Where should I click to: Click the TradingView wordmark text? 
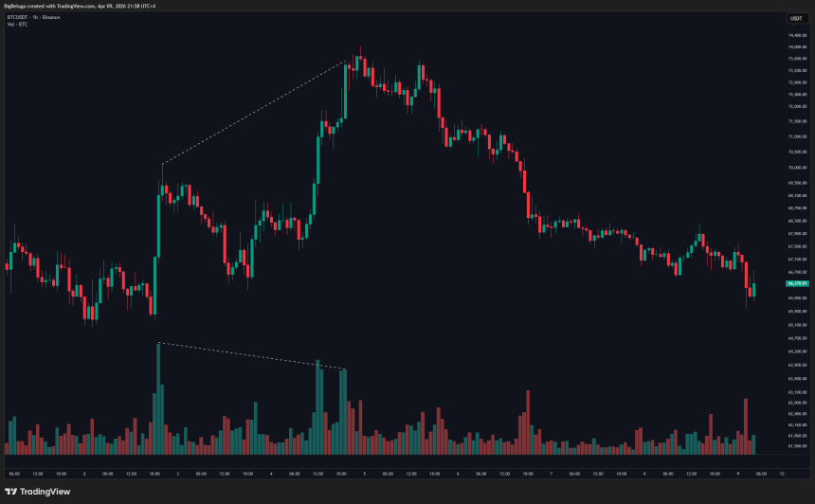pos(45,492)
